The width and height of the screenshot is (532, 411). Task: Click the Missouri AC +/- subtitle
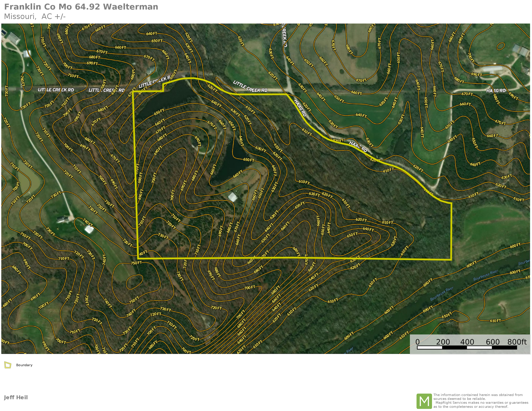[x=35, y=17]
